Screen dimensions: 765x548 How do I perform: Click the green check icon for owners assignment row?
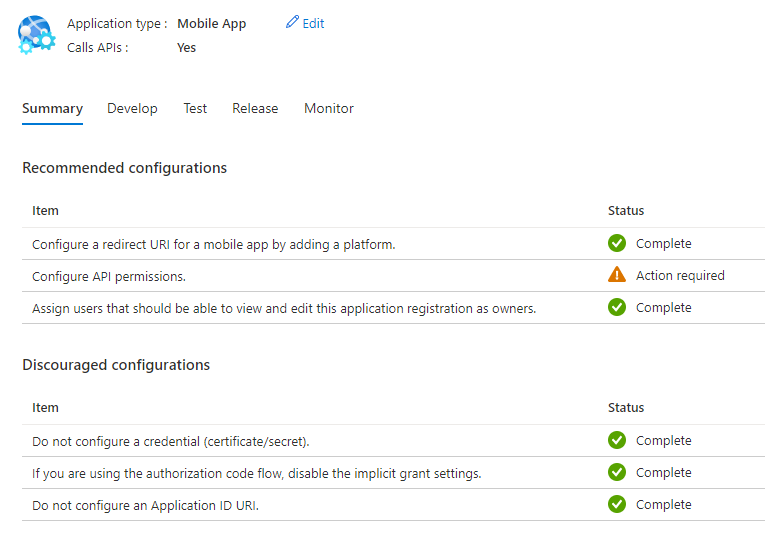click(x=617, y=307)
